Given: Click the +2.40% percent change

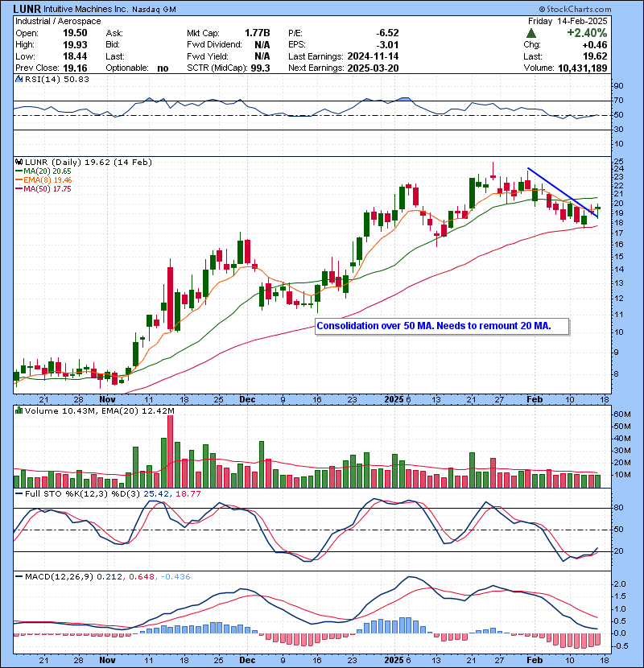Looking at the screenshot, I should click(587, 33).
